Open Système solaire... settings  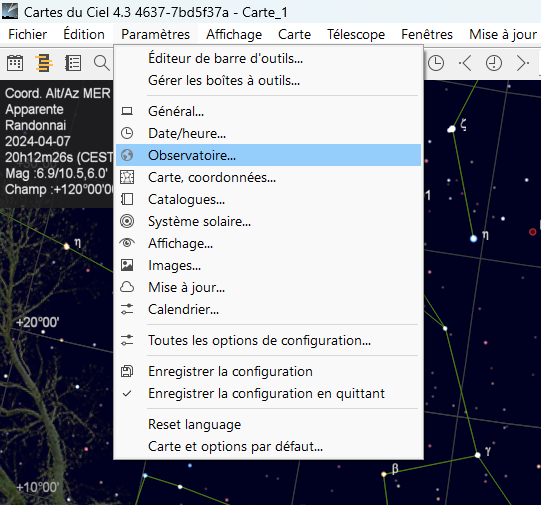pyautogui.click(x=268, y=221)
